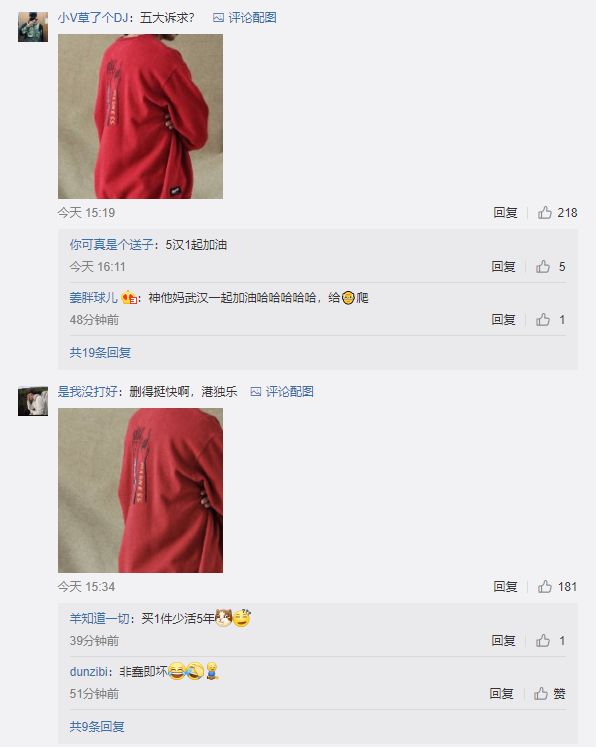Viewport: 596px width, 747px height.
Task: Open 评论配图 in the first comment
Action: pyautogui.click(x=244, y=18)
